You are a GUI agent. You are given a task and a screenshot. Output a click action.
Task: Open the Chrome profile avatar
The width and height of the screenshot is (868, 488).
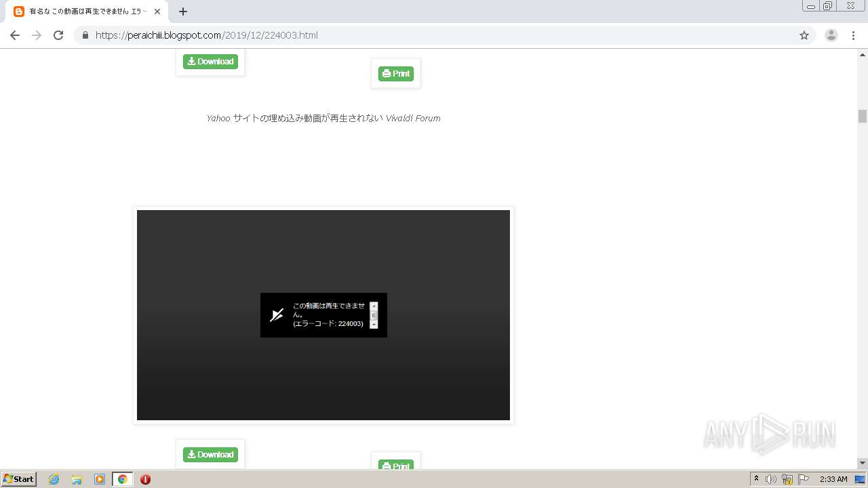click(831, 35)
